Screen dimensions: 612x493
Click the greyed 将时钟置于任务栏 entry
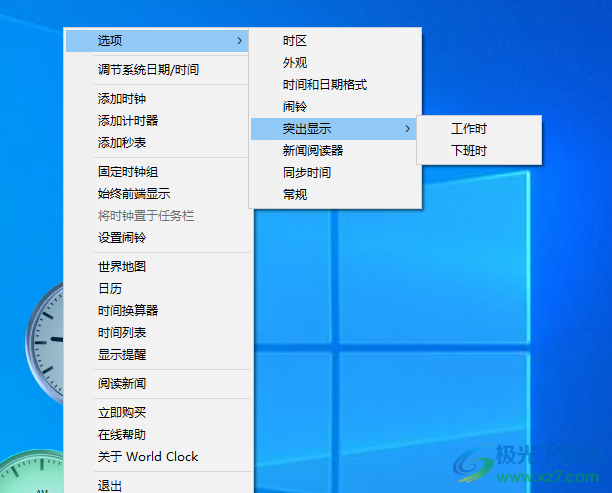click(x=157, y=215)
